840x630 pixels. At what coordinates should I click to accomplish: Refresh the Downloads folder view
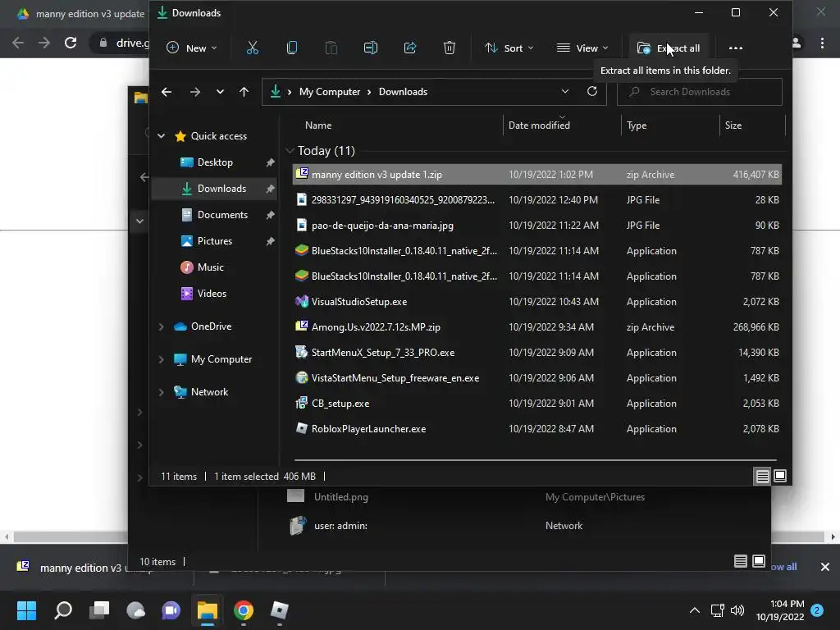coord(592,92)
